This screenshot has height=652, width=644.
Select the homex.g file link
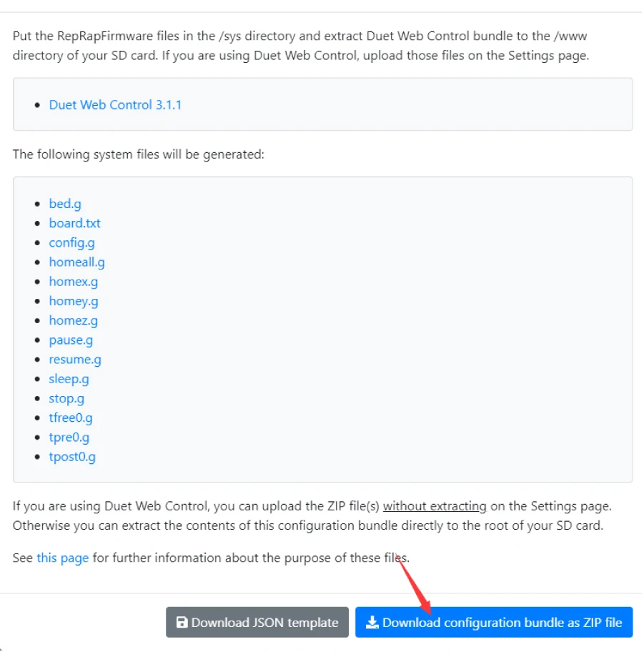coord(74,282)
